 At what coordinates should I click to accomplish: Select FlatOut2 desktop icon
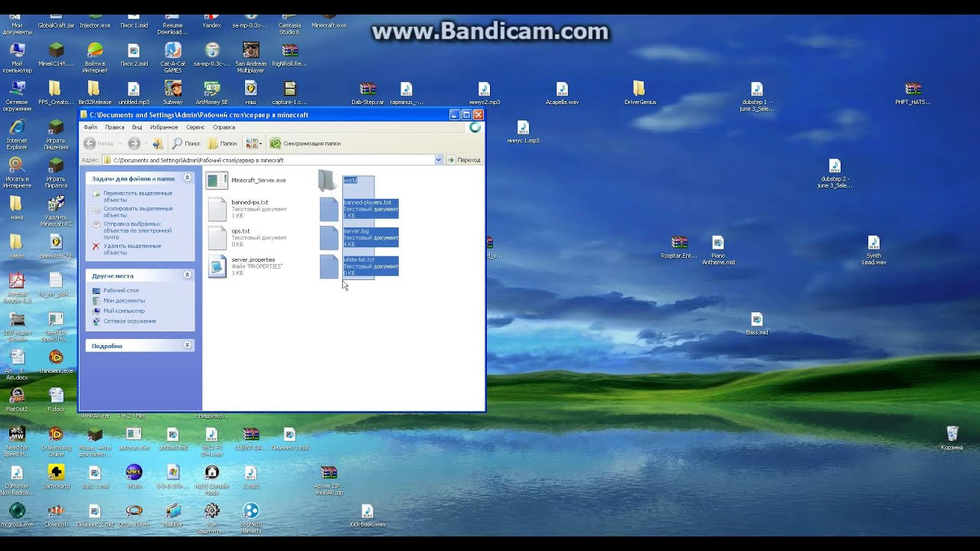tap(16, 400)
